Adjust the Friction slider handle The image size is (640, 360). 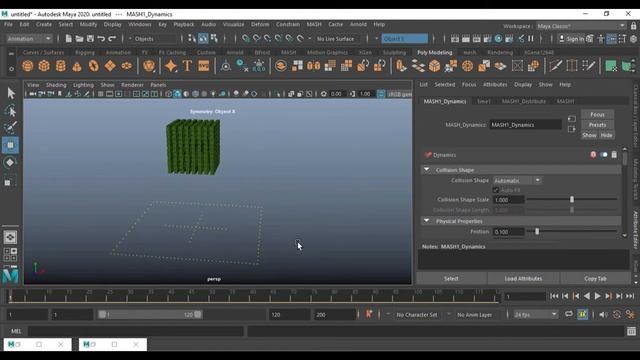(537, 231)
